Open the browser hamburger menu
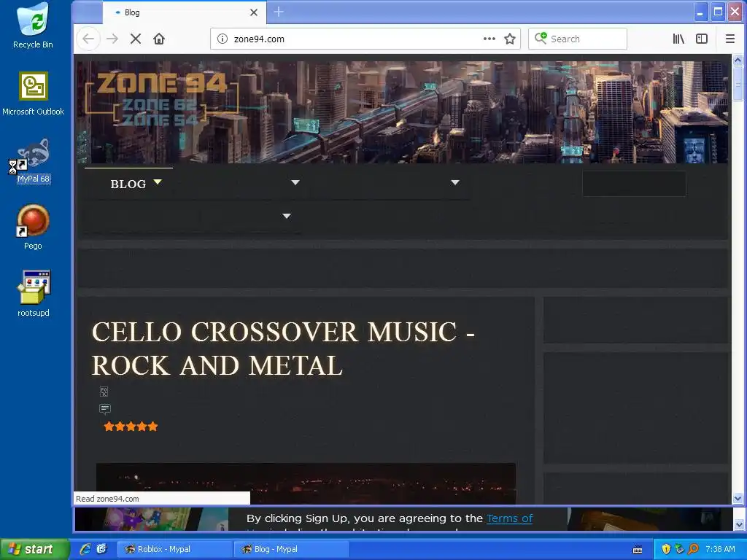The image size is (747, 560). 729,39
